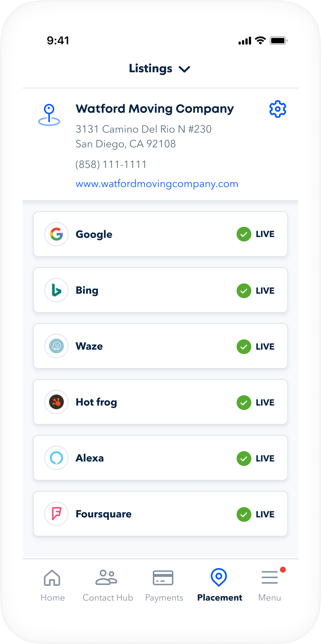Tap the green check on Alexa listing

coord(244,458)
